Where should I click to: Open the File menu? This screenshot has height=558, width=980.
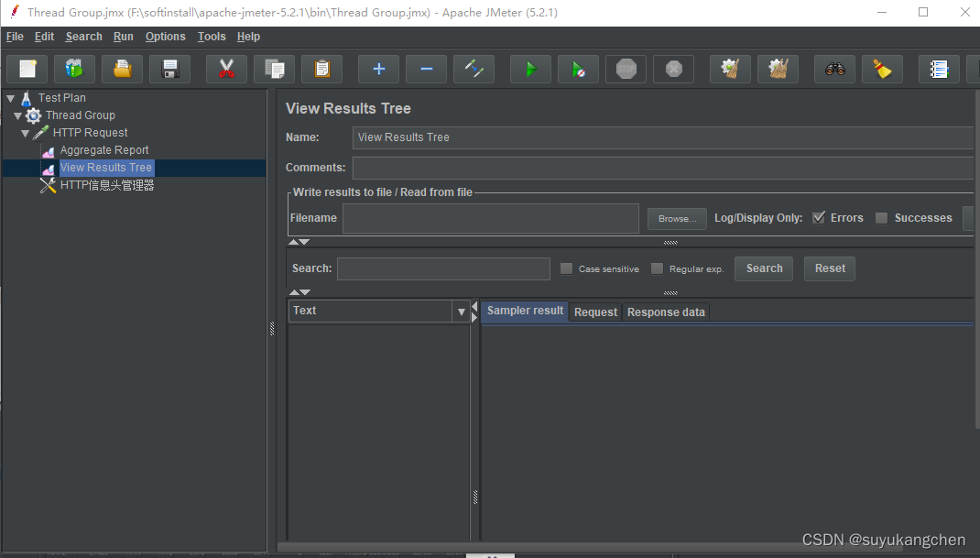[15, 37]
